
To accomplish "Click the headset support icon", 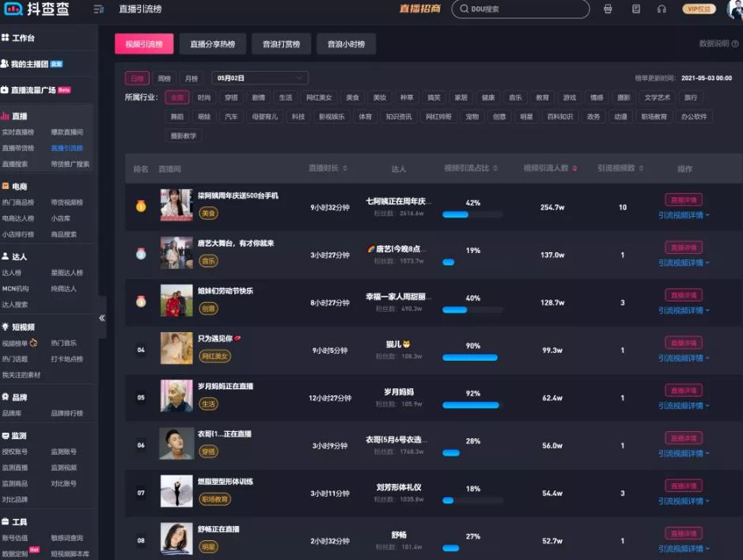I will click(661, 9).
